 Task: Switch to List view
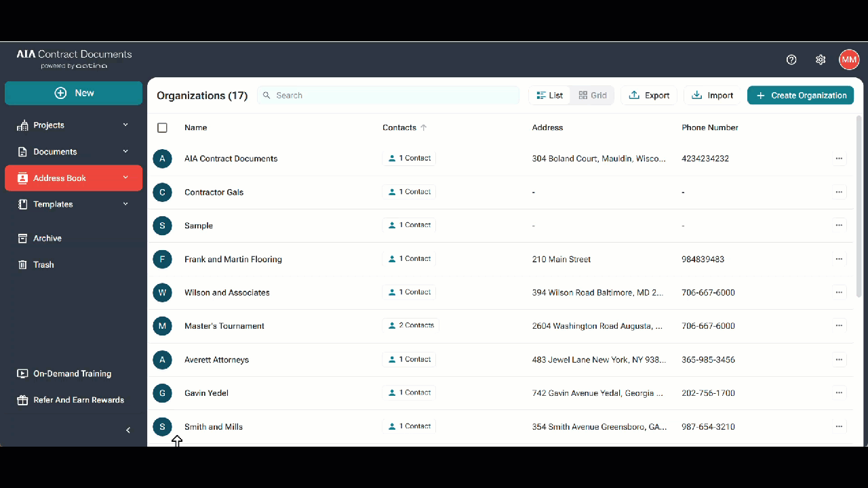point(550,96)
